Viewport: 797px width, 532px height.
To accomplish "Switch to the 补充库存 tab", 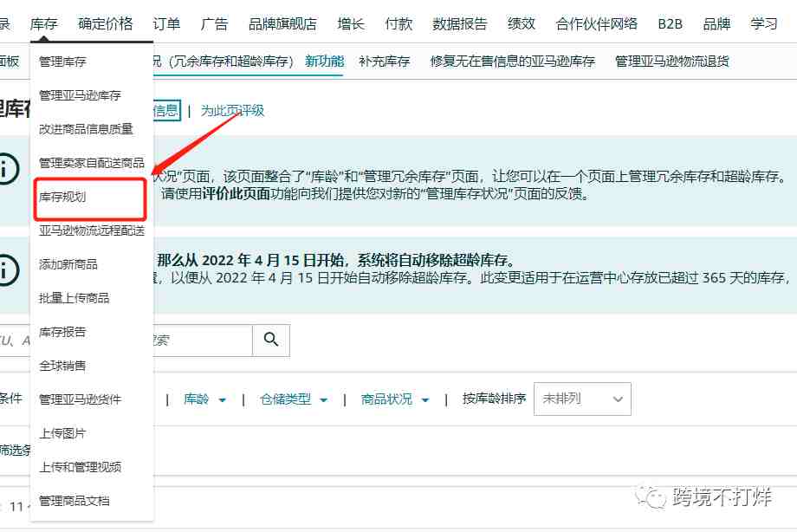I will click(x=386, y=61).
